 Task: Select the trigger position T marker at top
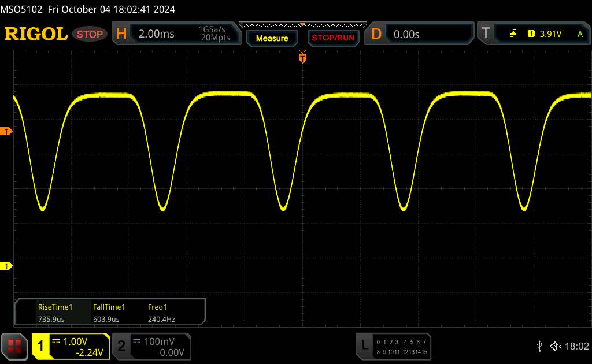[x=302, y=57]
